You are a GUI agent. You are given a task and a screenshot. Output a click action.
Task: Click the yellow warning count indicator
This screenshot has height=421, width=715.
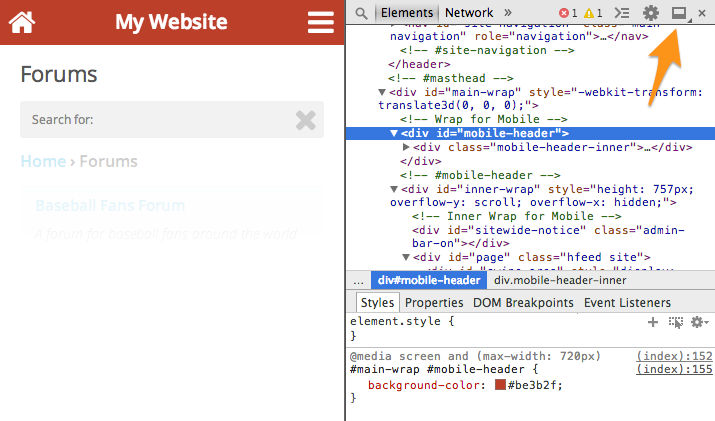click(x=593, y=13)
